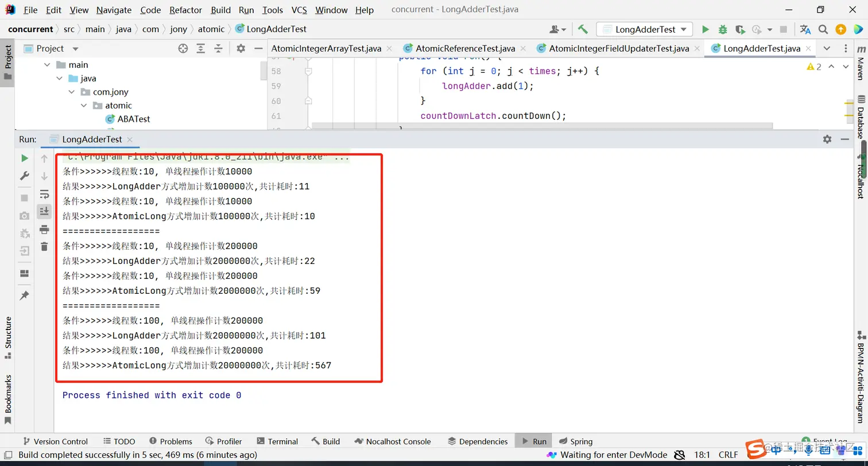Open the Translate tool icon

(805, 29)
